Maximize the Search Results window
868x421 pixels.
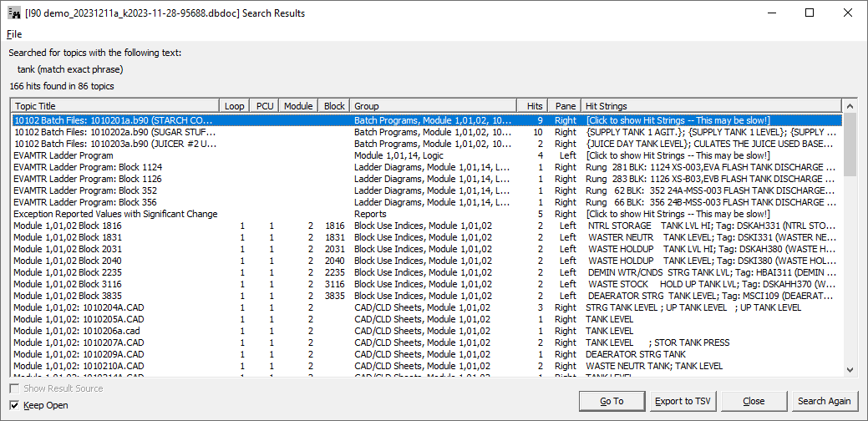tap(810, 13)
